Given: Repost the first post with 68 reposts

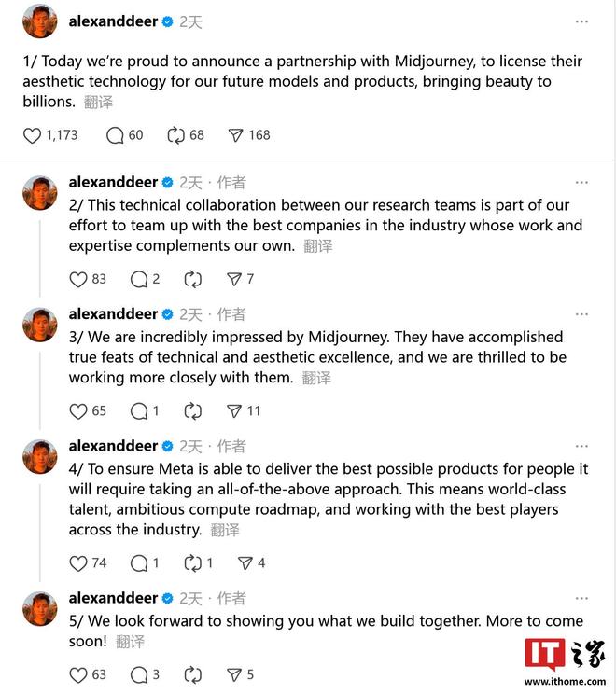Looking at the screenshot, I should (x=175, y=135).
